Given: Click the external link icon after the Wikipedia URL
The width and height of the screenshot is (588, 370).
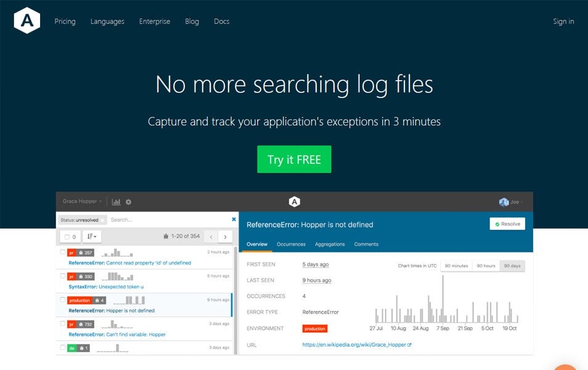Looking at the screenshot, I should (409, 345).
